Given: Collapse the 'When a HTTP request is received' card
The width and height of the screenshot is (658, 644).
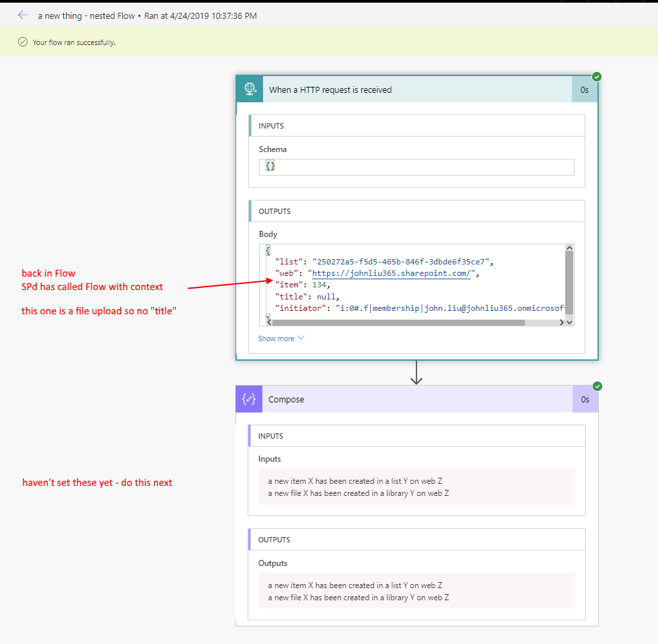Looking at the screenshot, I should pyautogui.click(x=404, y=90).
